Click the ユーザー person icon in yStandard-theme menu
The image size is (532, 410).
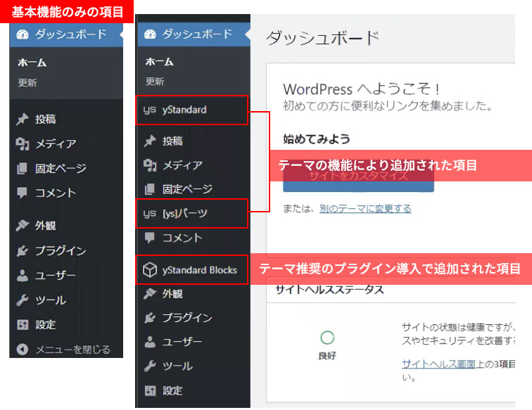[x=150, y=342]
